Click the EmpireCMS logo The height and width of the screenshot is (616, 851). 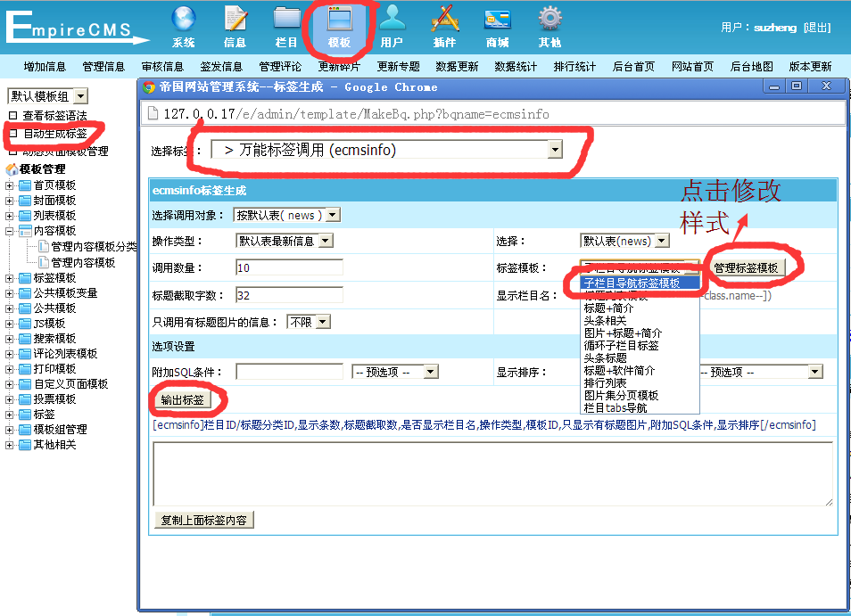(x=76, y=27)
